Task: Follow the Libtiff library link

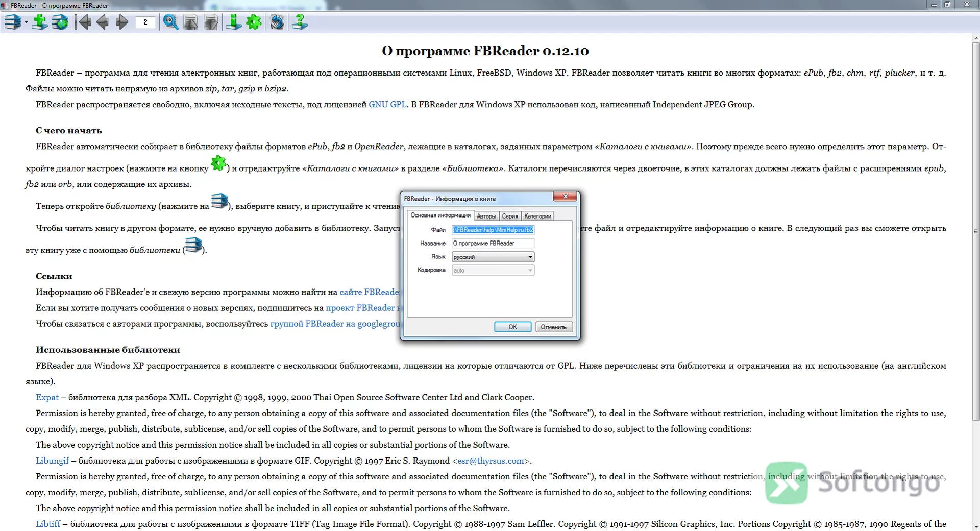Action: click(x=48, y=524)
